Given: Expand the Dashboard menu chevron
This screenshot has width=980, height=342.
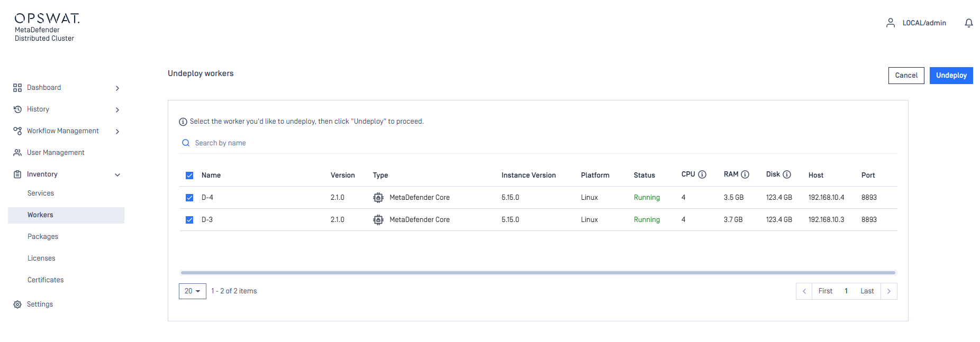Looking at the screenshot, I should pyautogui.click(x=117, y=88).
